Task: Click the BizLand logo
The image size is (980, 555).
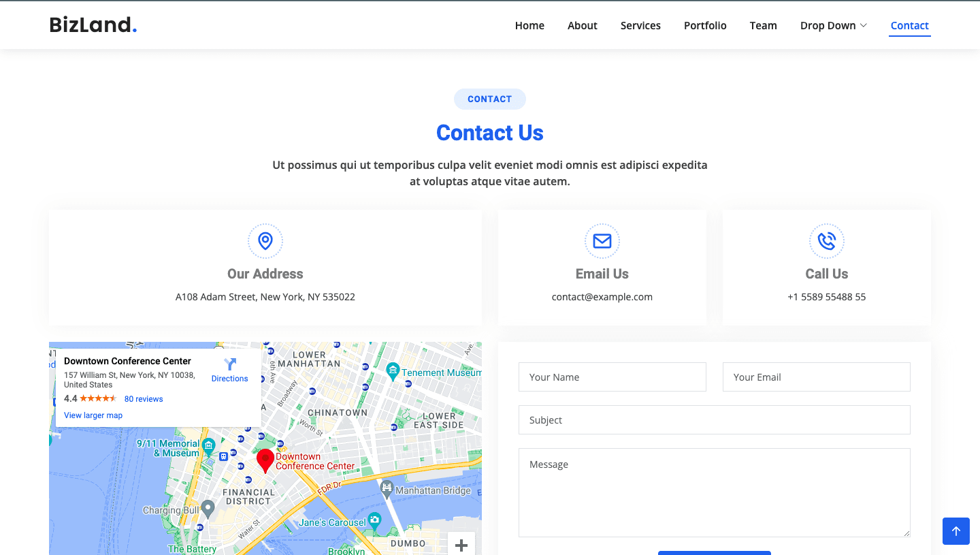Action: [x=93, y=25]
